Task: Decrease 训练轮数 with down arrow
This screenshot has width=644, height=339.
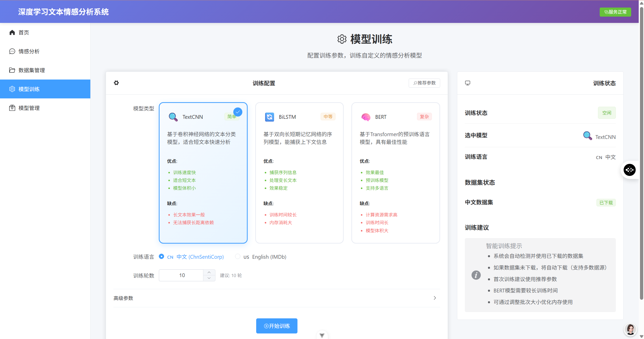Action: 209,278
